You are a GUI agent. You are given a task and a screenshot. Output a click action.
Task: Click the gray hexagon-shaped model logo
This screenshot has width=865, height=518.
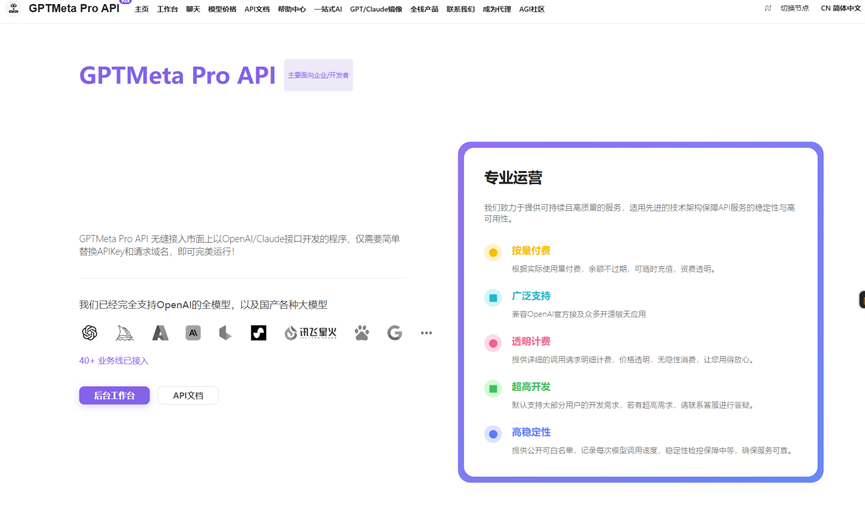(225, 333)
